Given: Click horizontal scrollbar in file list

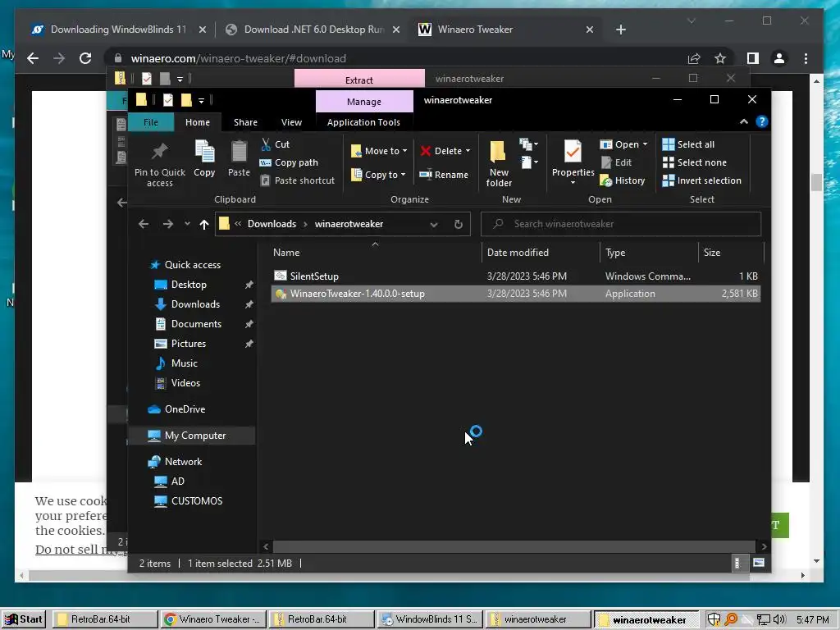Looking at the screenshot, I should click(x=515, y=546).
